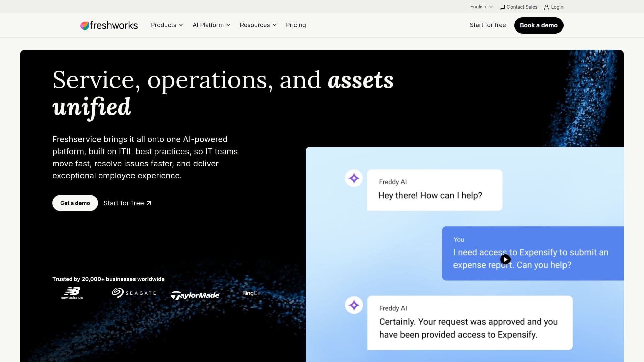This screenshot has height=362, width=644.
Task: Play the Freddy AI demo video
Action: point(505,259)
